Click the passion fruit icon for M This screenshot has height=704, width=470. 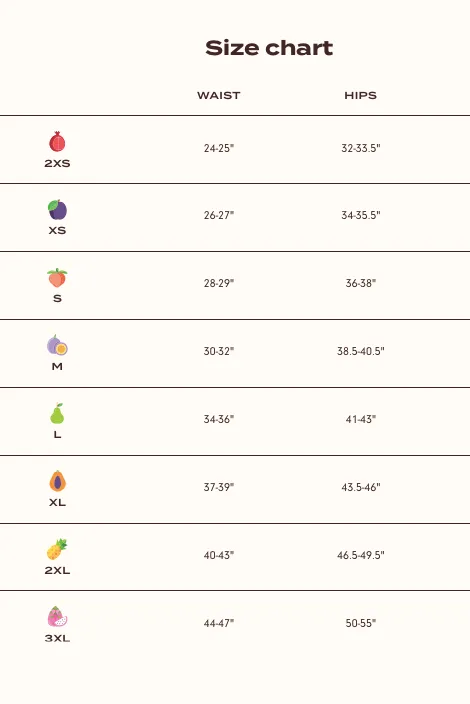pyautogui.click(x=57, y=345)
